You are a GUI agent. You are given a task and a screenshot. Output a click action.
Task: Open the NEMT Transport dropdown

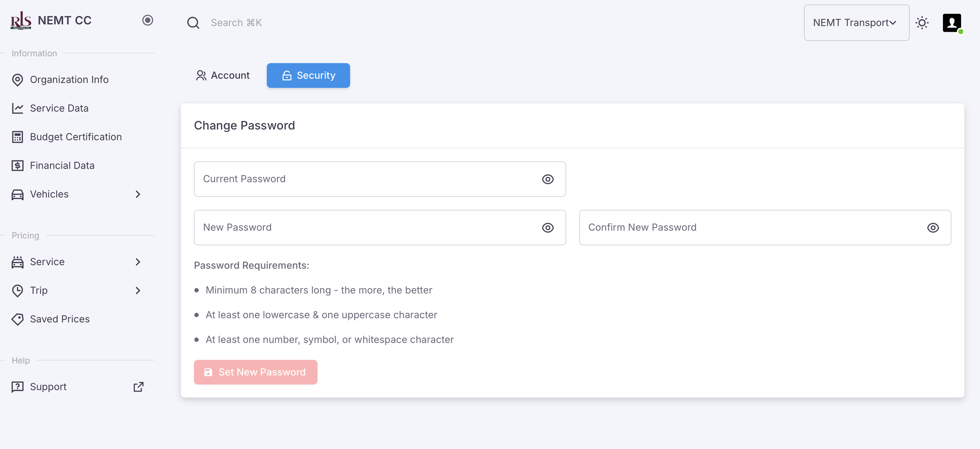(856, 23)
